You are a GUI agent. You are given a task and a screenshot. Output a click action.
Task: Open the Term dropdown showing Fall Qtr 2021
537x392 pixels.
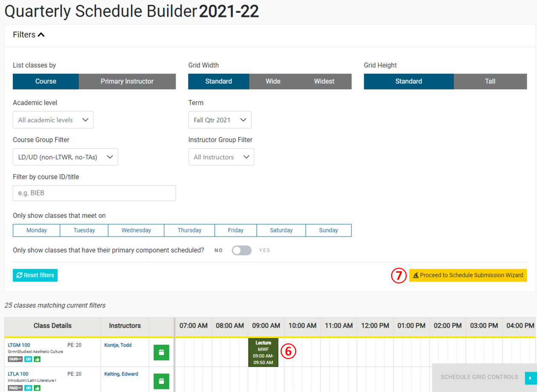click(219, 120)
